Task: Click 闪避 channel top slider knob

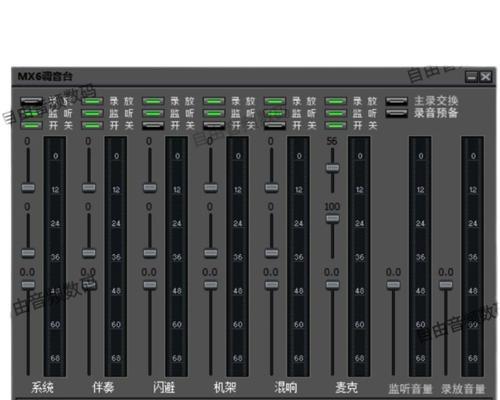Action: click(150, 187)
